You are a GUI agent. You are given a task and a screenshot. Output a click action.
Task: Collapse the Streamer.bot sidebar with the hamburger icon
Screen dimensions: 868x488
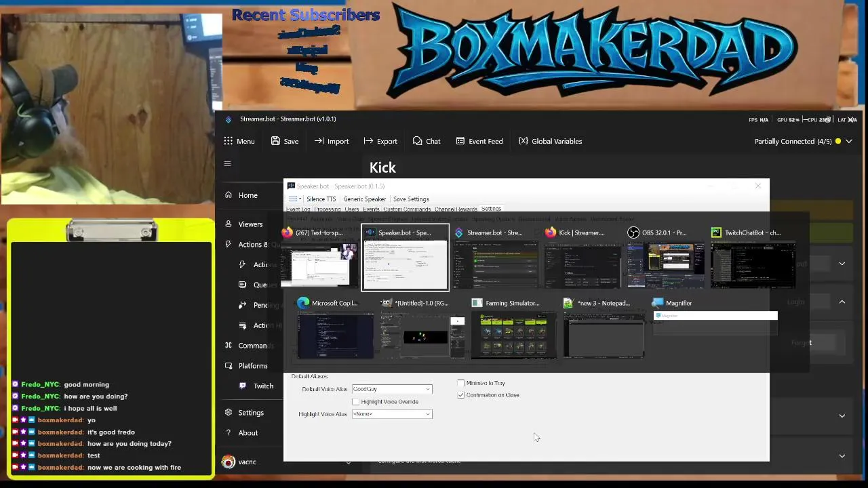click(x=228, y=163)
